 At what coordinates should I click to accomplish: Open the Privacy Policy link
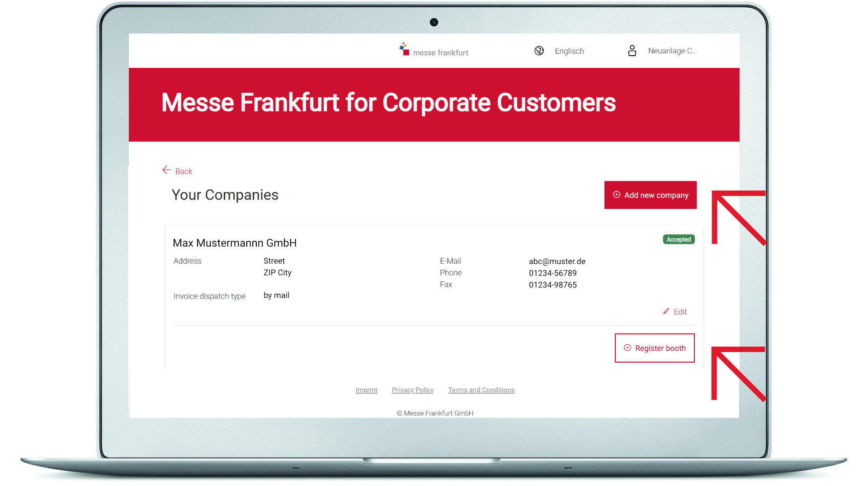(x=413, y=390)
